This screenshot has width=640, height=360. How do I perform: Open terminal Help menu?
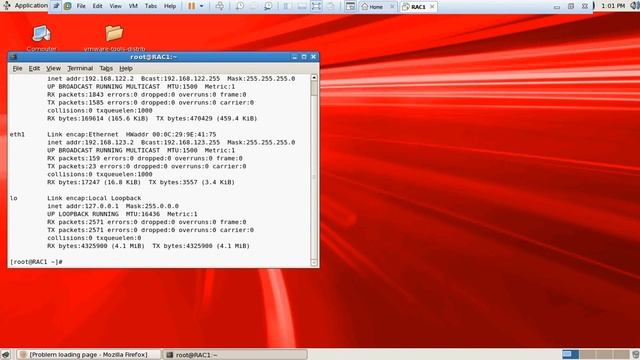click(x=126, y=68)
